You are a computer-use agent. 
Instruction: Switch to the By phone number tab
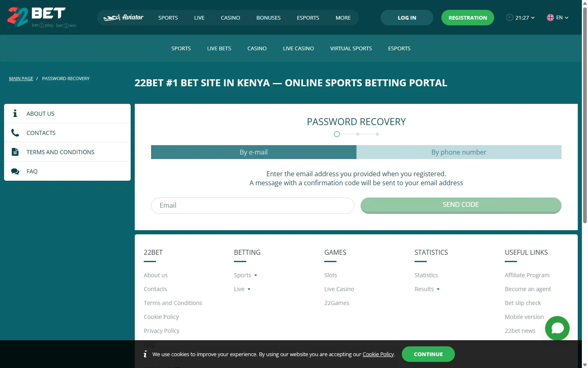point(459,152)
